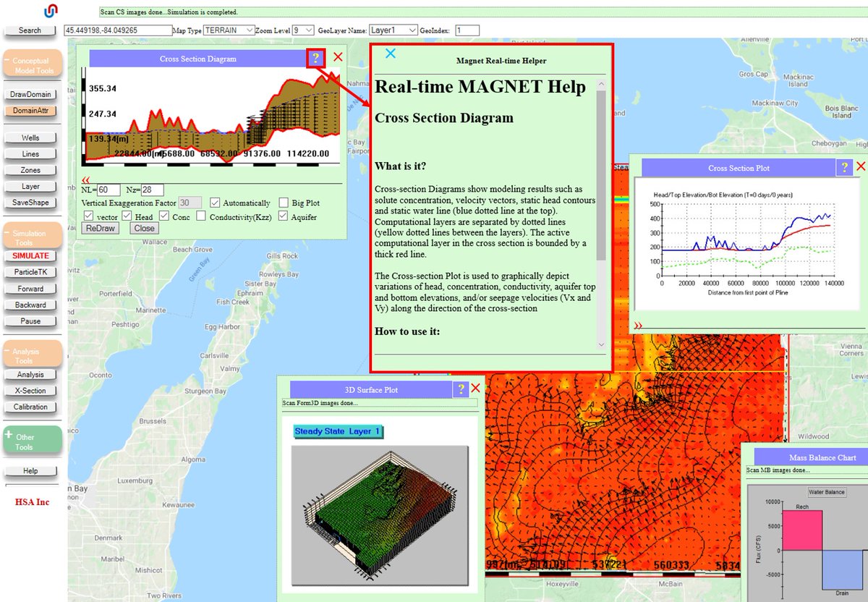Viewport: 868px width, 602px height.
Task: Click the Nz input field
Action: coord(152,190)
